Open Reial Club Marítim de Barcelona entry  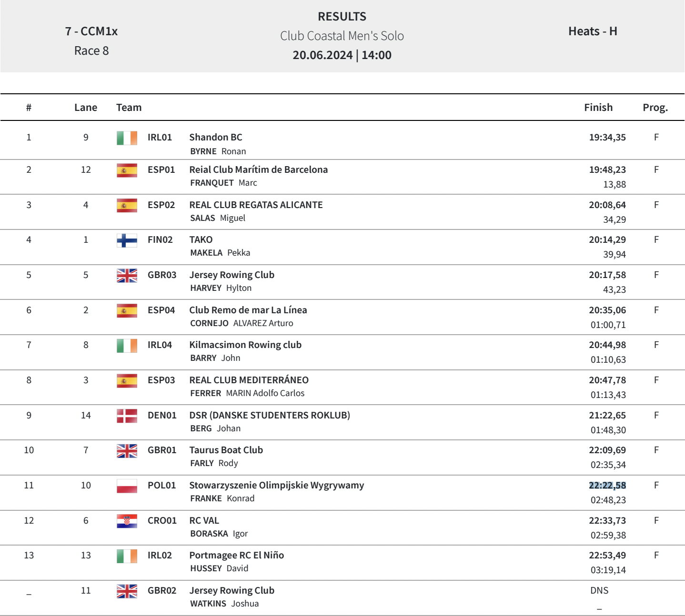(258, 170)
